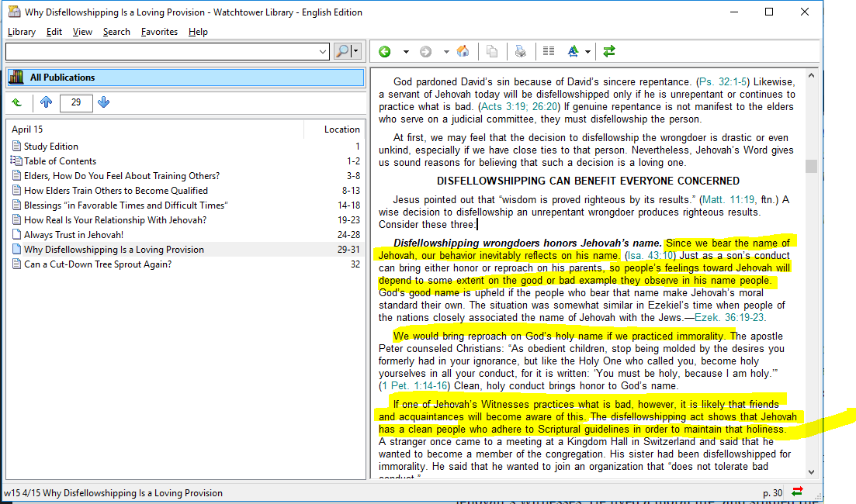Click the magnifier Search button
The width and height of the screenshot is (856, 504).
[x=342, y=52]
